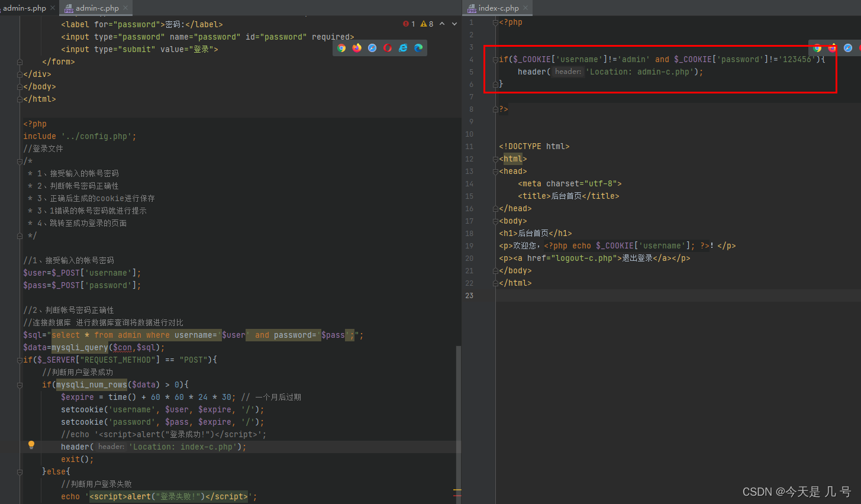
Task: Open in Safari from index-c.php pane
Action: click(x=848, y=48)
